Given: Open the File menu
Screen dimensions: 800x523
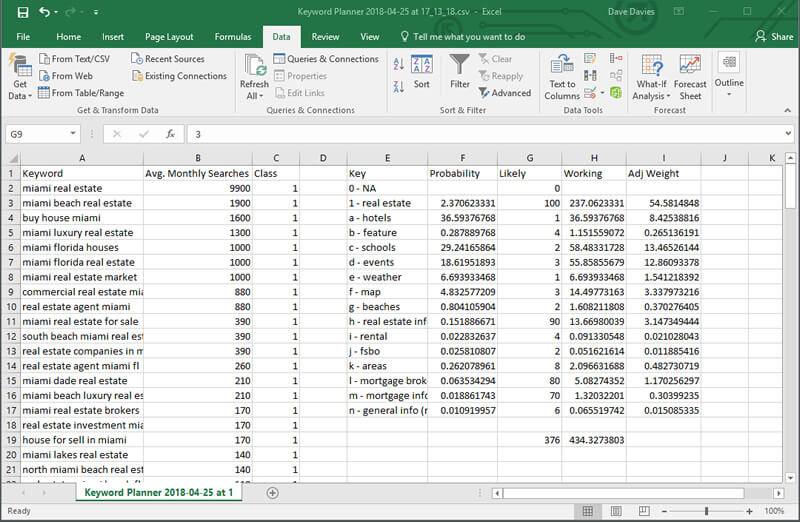Looking at the screenshot, I should point(23,37).
